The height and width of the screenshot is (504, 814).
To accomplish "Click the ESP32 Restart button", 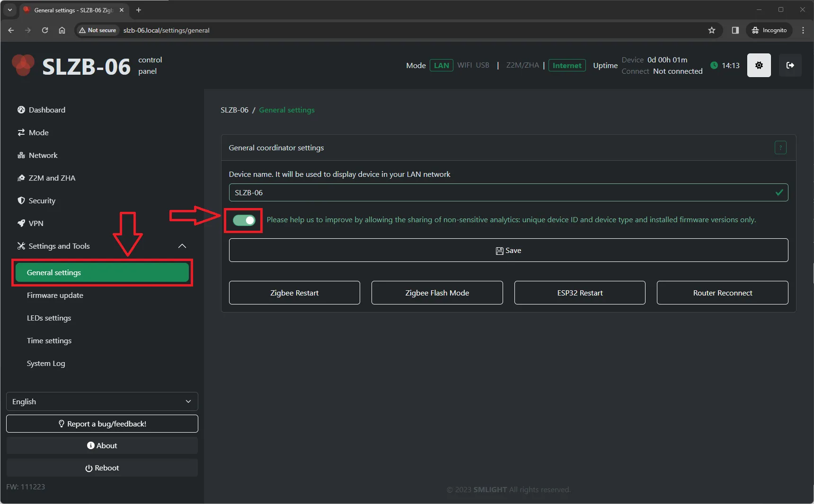I will click(x=579, y=293).
